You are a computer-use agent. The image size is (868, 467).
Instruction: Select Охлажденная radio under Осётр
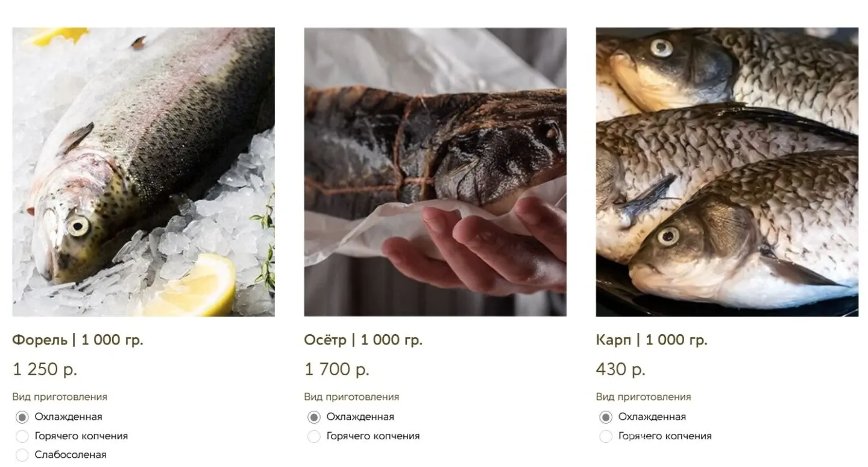click(314, 417)
